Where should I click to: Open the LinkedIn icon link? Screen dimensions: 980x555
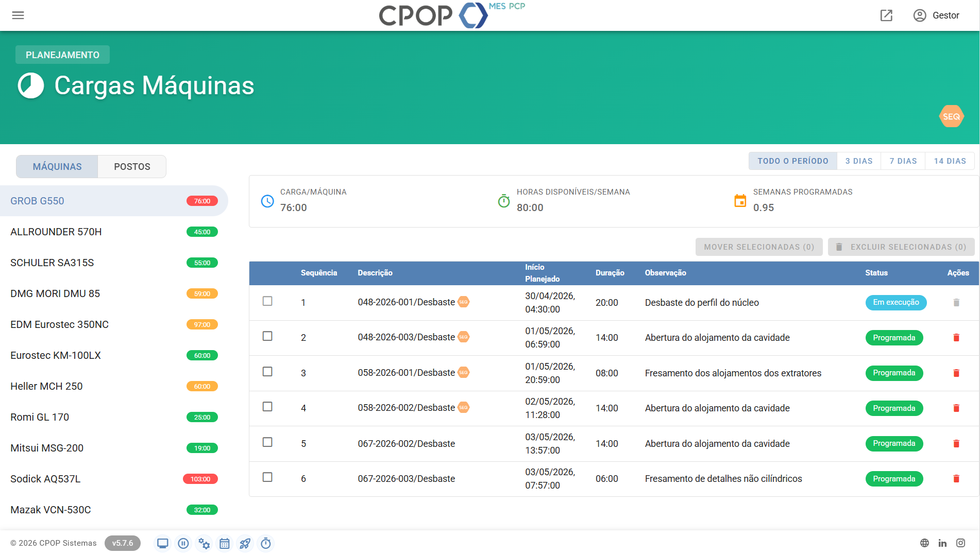943,543
